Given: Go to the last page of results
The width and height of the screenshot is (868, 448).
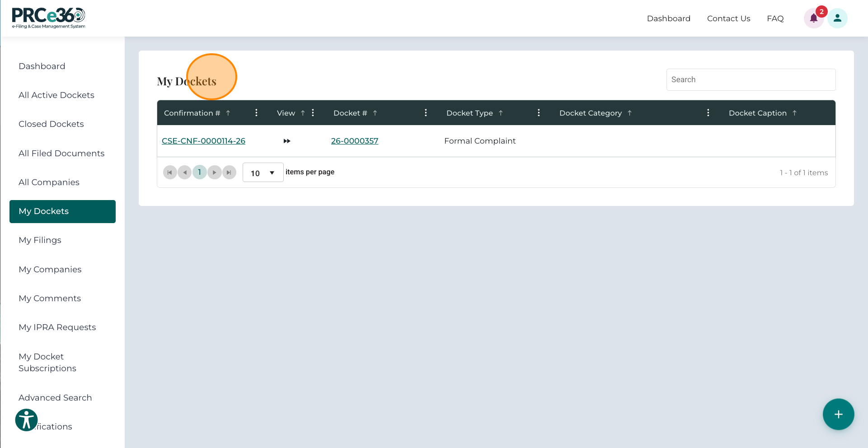Looking at the screenshot, I should tap(229, 172).
